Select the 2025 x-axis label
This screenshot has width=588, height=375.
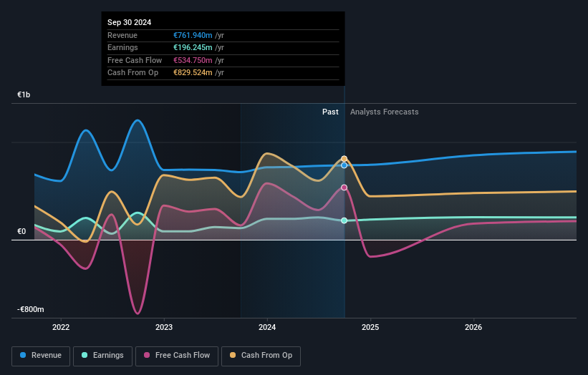tap(370, 327)
